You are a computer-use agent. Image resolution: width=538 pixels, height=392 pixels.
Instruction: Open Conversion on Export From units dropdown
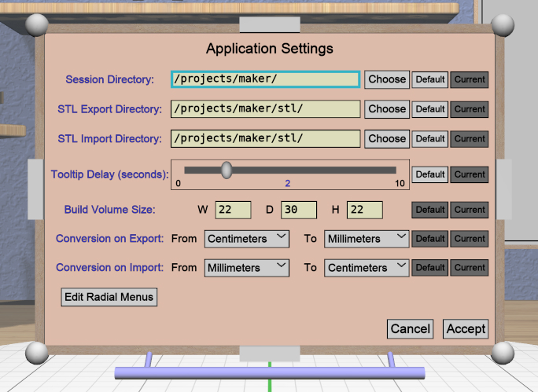[247, 239]
